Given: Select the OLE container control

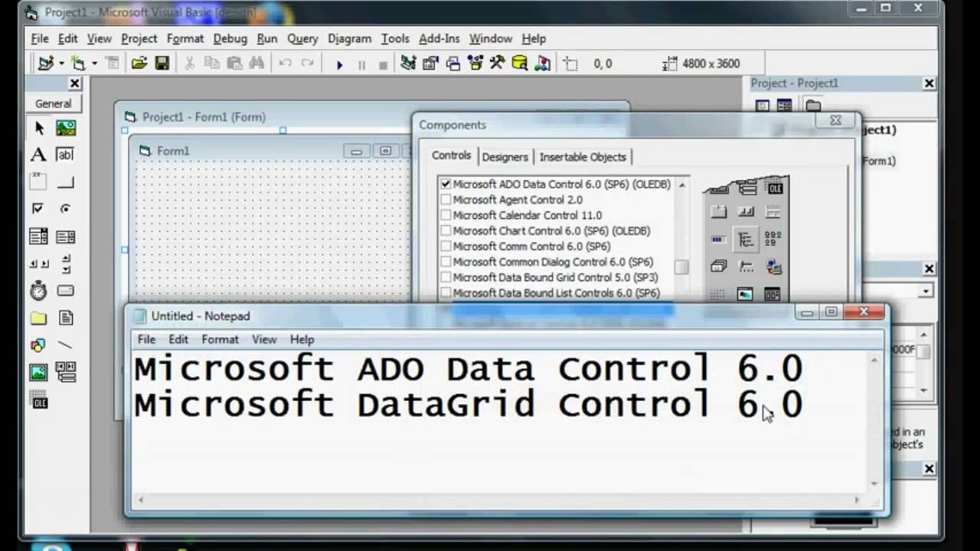Looking at the screenshot, I should (x=38, y=399).
